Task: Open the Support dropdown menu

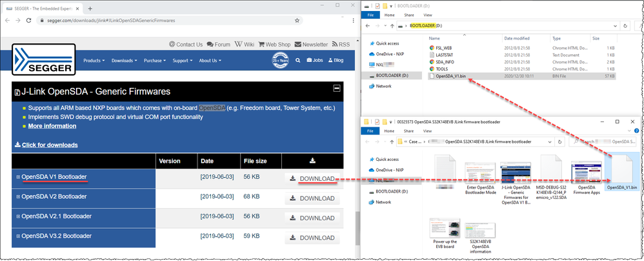Action: (x=183, y=61)
